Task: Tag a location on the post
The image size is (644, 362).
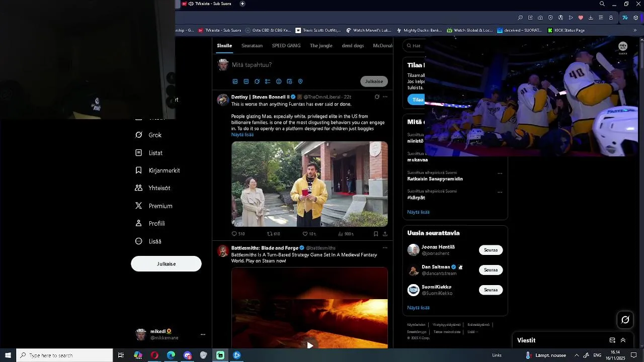Action: 300,81
